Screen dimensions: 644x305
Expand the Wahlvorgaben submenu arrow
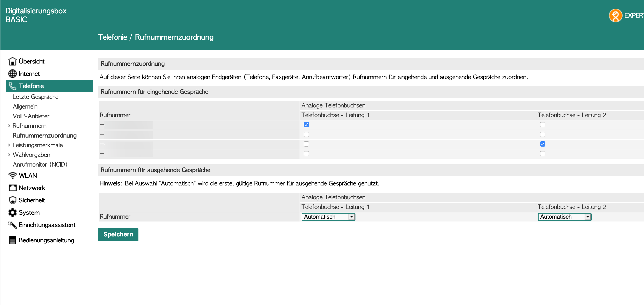point(9,155)
